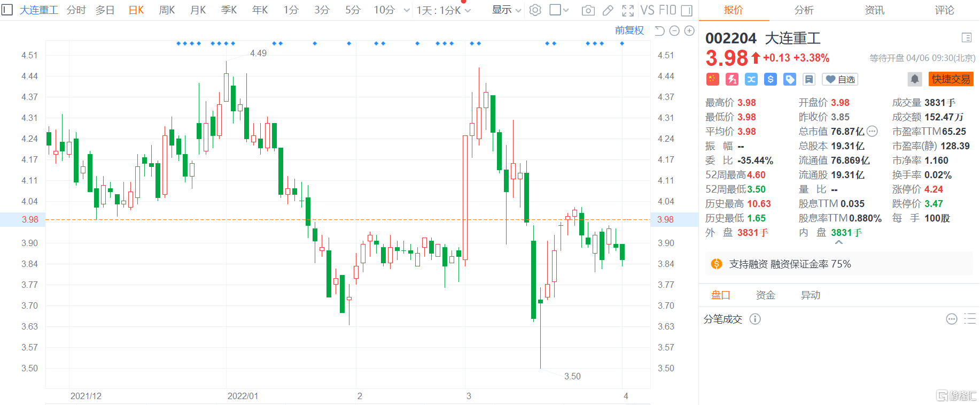Zoom in the K-line chart
The image size is (980, 405).
pos(689,31)
